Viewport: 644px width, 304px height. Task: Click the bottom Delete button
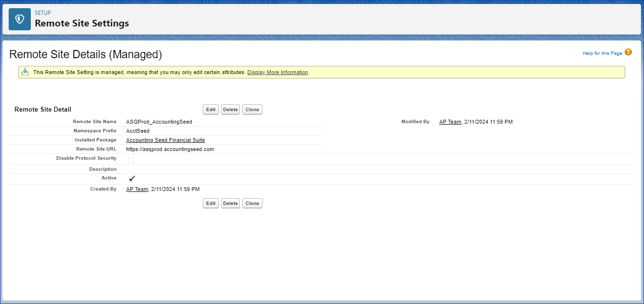point(230,203)
